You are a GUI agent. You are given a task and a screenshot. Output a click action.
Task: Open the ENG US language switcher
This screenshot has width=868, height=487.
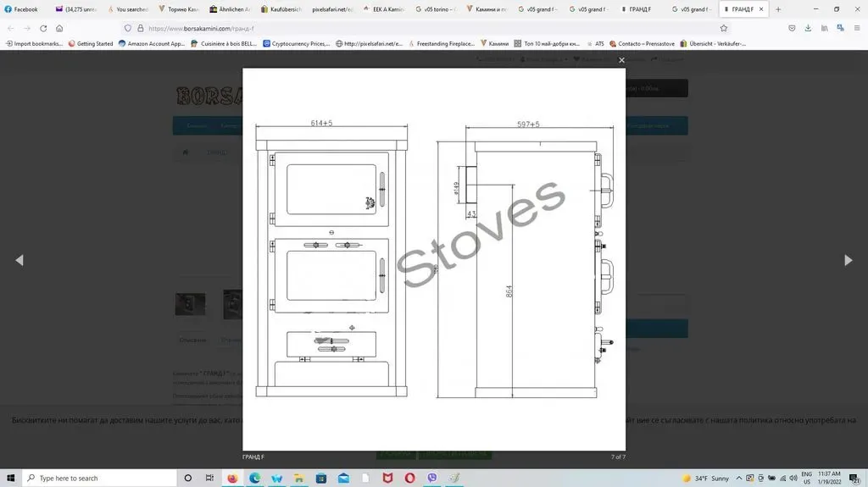click(807, 479)
